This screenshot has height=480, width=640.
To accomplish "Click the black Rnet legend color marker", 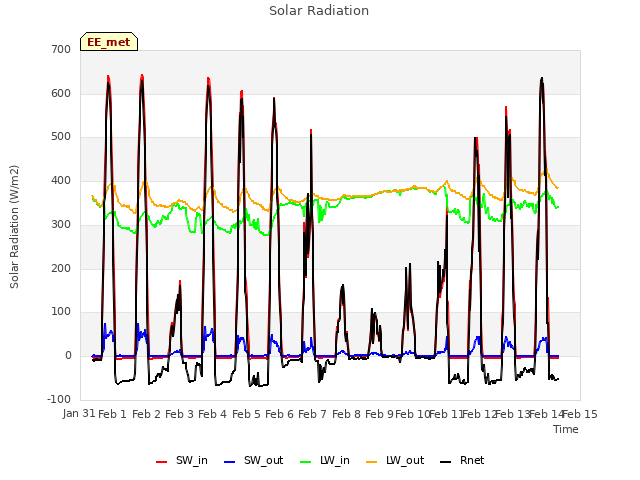I will click(x=446, y=462).
